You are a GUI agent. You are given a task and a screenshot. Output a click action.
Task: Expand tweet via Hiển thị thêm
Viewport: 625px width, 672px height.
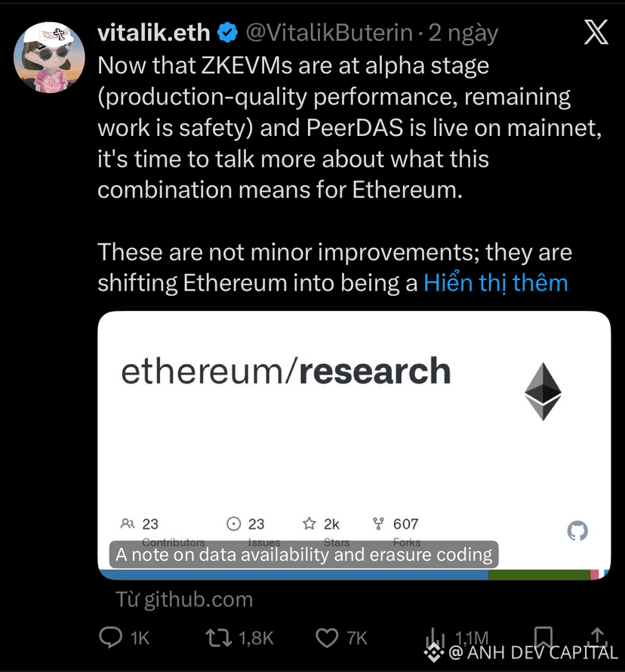pyautogui.click(x=496, y=283)
